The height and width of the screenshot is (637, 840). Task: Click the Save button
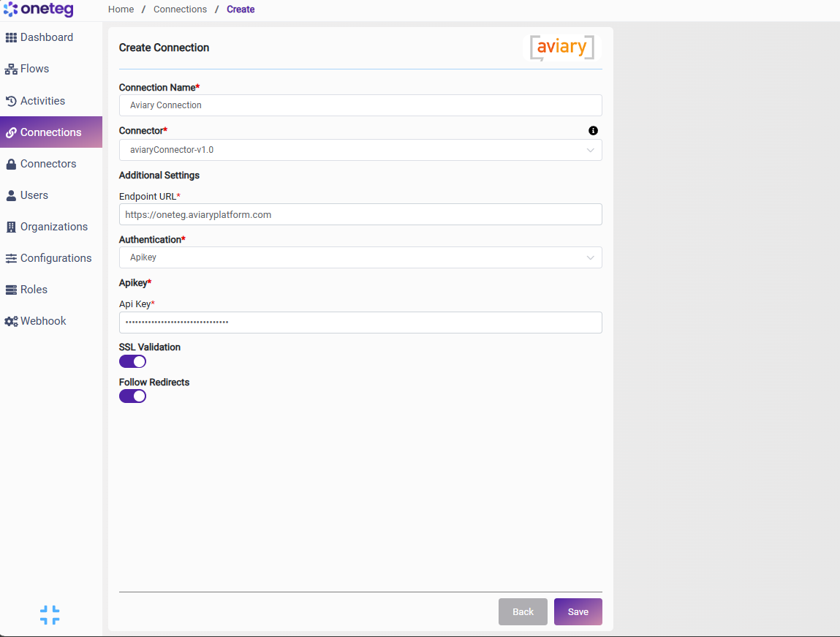pyautogui.click(x=578, y=612)
